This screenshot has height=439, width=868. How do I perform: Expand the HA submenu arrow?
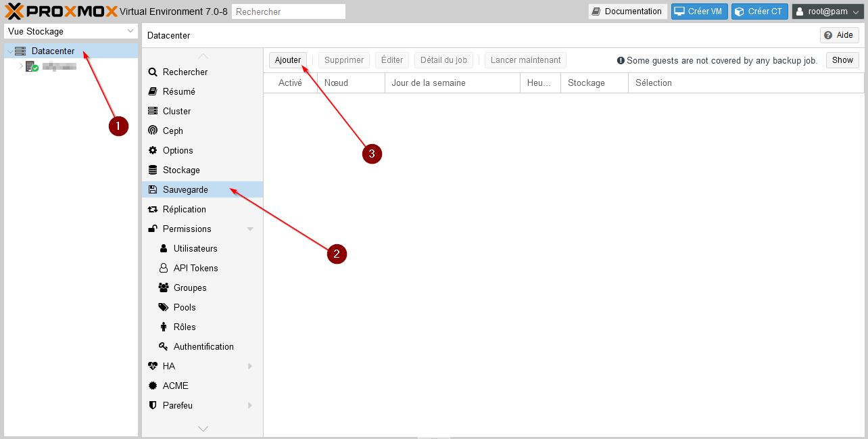tap(250, 366)
